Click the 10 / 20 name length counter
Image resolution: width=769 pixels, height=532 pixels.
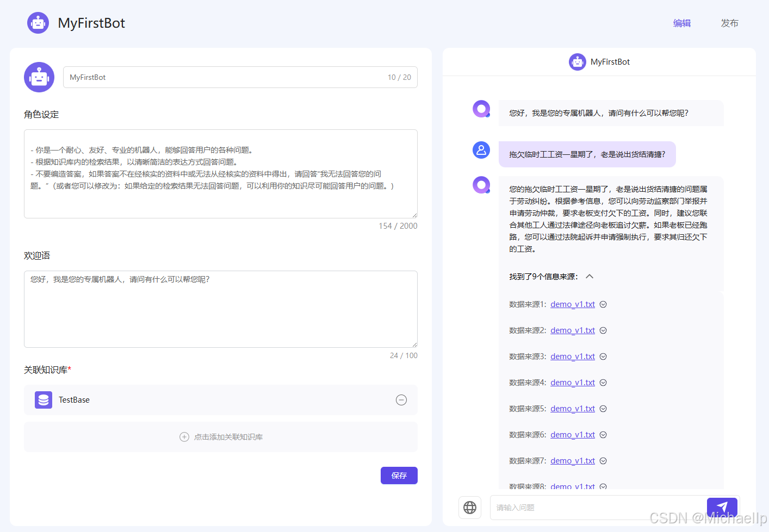click(x=399, y=77)
